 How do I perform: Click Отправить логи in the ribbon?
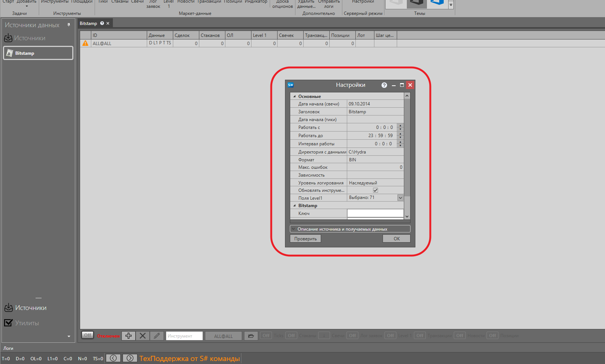(329, 4)
